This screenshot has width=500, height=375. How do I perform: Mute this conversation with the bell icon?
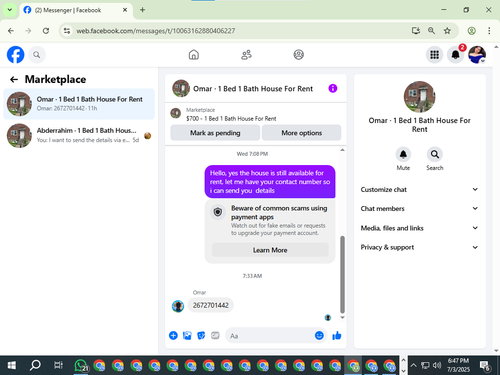pos(403,154)
